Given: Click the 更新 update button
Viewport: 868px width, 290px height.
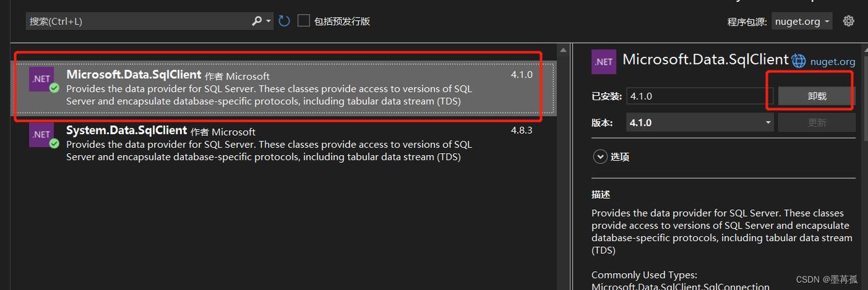Looking at the screenshot, I should click(816, 123).
